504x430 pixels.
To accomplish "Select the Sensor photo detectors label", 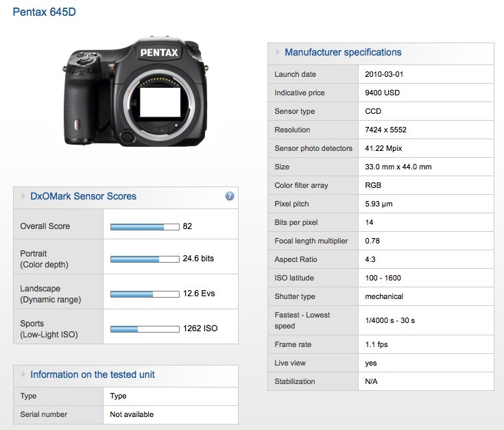I will (313, 148).
